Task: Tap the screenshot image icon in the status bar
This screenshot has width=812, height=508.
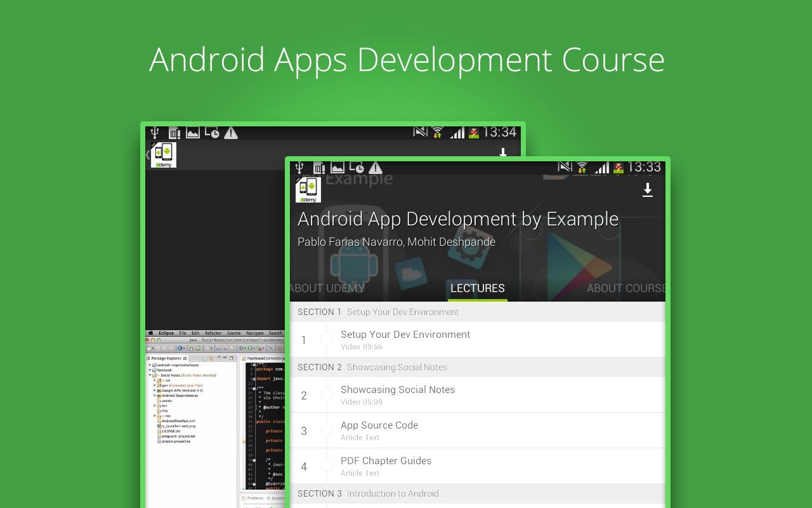Action: click(336, 168)
